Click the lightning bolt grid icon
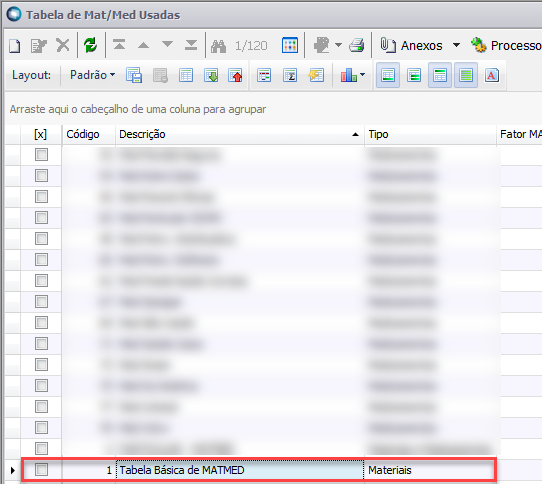542x484 pixels. pos(316,75)
